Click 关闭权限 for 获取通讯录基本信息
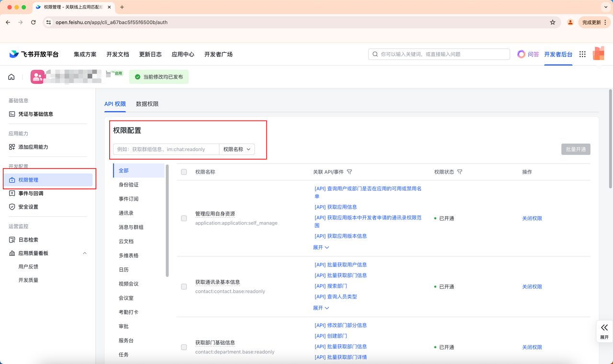Screen dimensions: 613x364 pos(532,287)
